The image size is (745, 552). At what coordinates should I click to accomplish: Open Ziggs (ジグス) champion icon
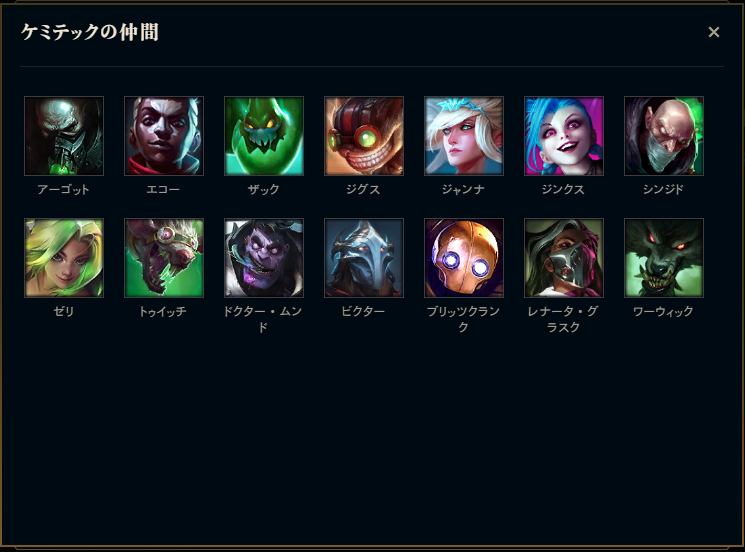point(364,136)
